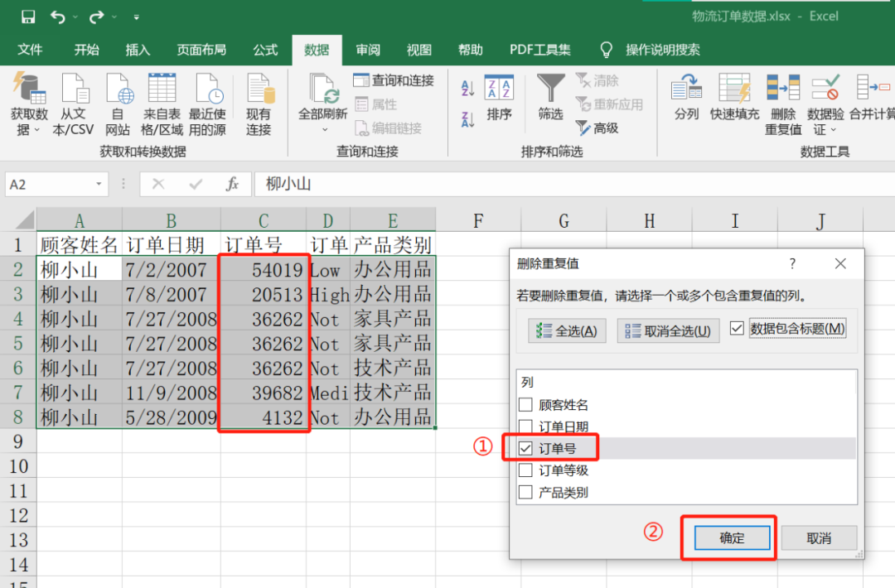The image size is (895, 588).
Task: Click the Save icon in the quick access toolbar
Action: pyautogui.click(x=28, y=17)
